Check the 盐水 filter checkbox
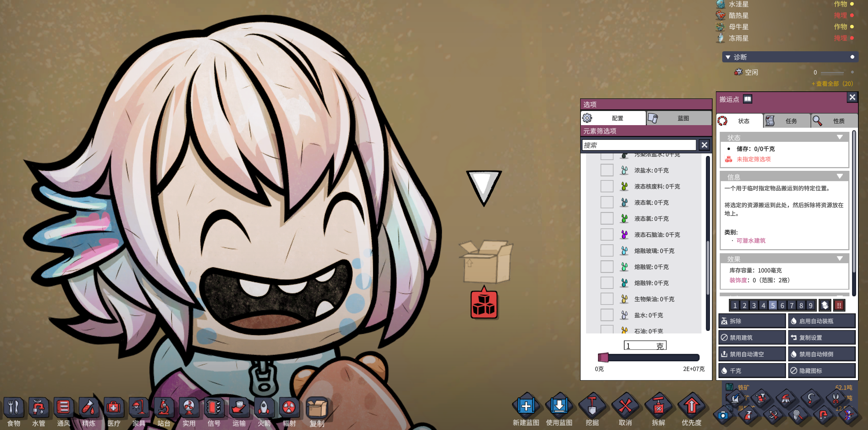 point(607,315)
